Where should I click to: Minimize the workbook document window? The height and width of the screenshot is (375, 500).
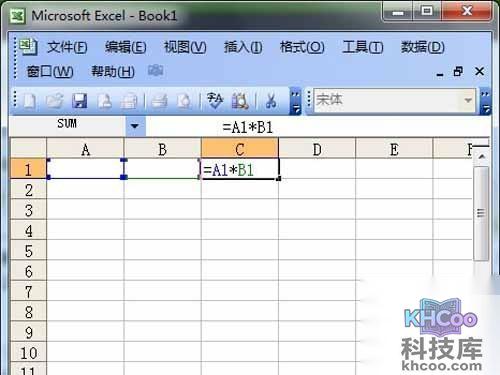(440, 72)
